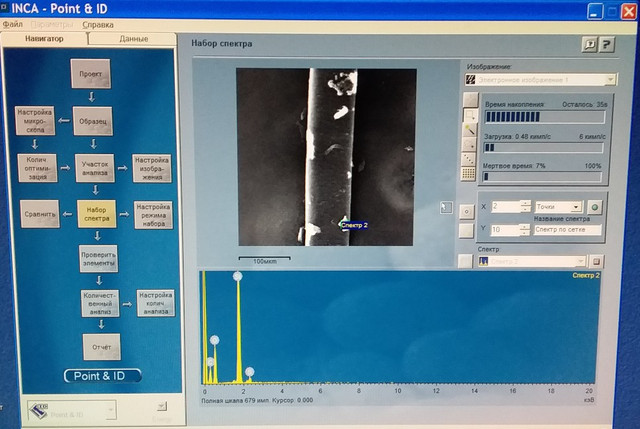Open the bottom-left Point & ID dropdown

(x=110, y=411)
